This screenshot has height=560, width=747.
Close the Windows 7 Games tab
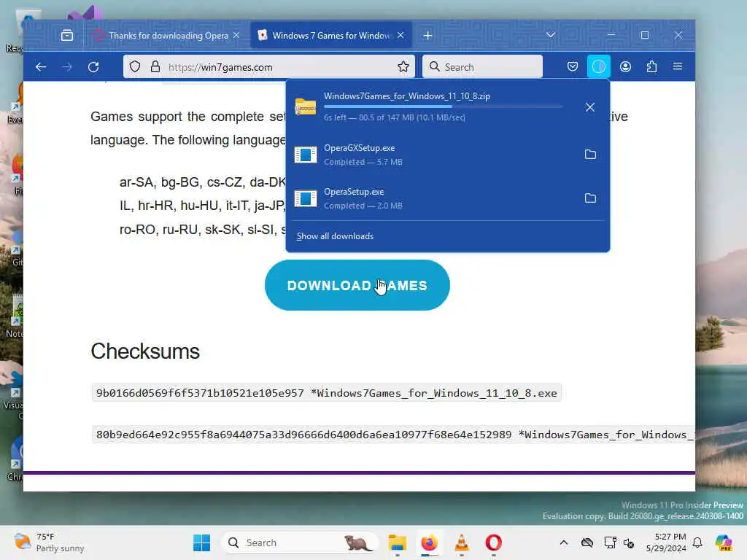pyautogui.click(x=400, y=35)
